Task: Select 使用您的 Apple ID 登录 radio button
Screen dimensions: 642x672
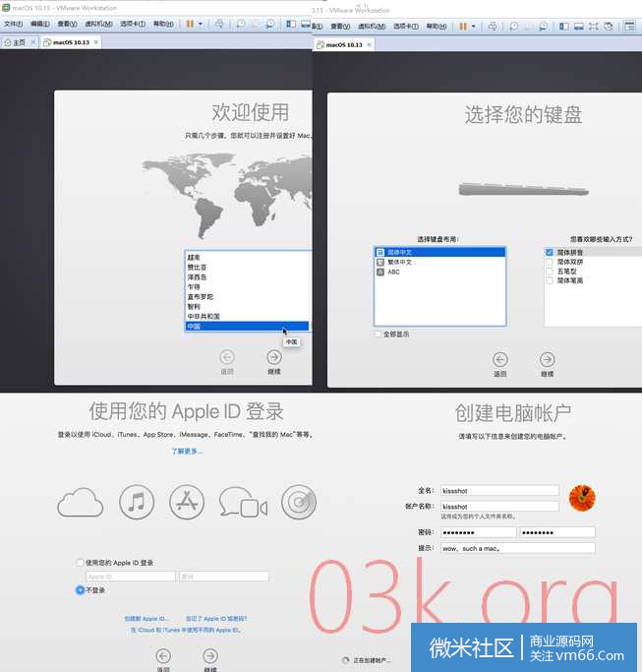Action: [80, 562]
